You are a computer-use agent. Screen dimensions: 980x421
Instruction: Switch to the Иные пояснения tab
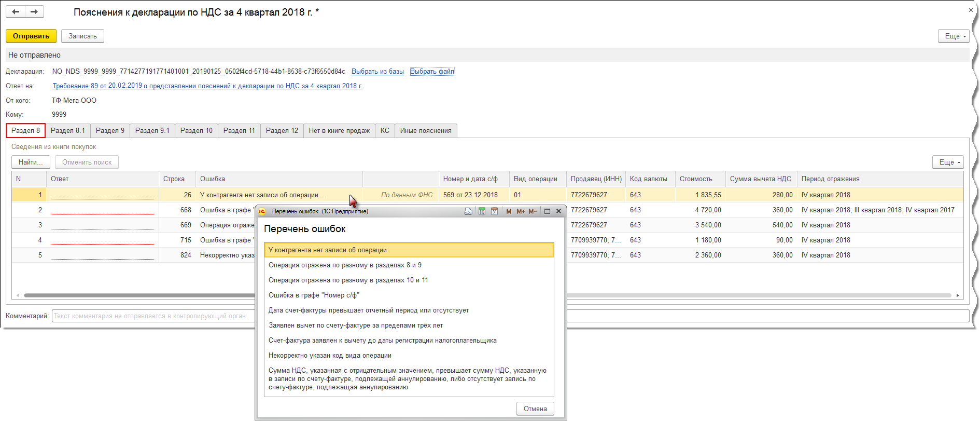tap(426, 130)
